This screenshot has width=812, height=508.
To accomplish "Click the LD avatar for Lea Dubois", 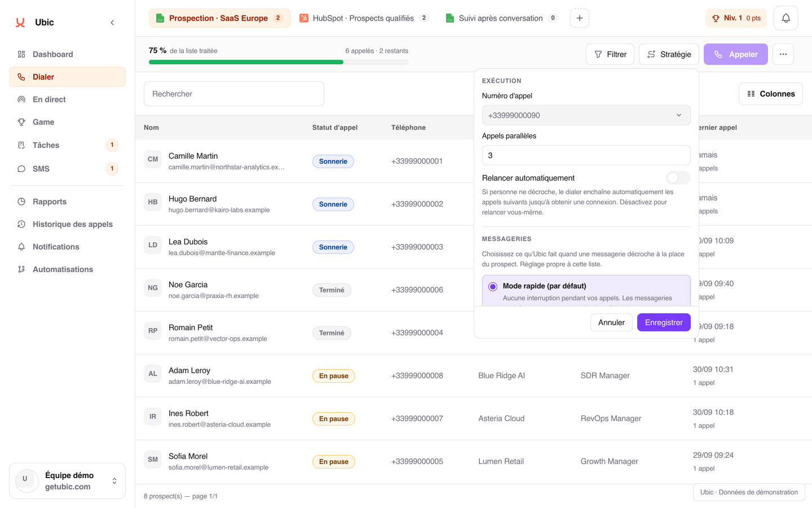I will 153,245.
